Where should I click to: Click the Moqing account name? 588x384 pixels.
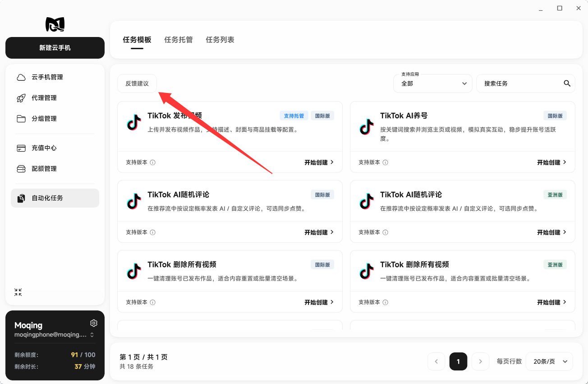click(x=28, y=325)
